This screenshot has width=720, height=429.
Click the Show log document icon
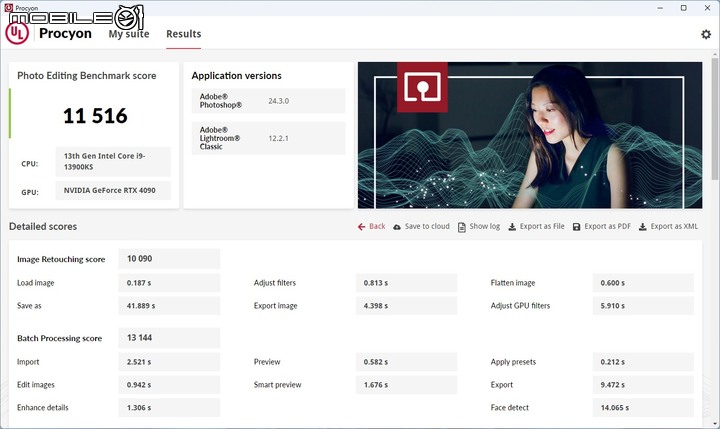pyautogui.click(x=461, y=227)
